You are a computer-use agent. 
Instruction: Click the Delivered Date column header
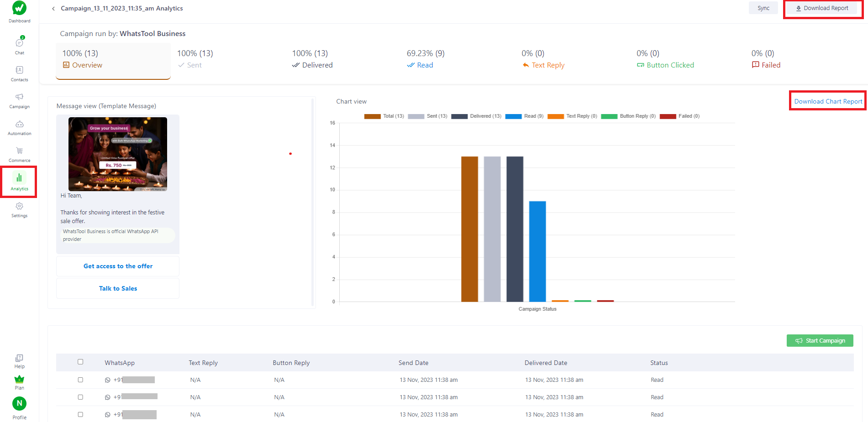point(546,363)
